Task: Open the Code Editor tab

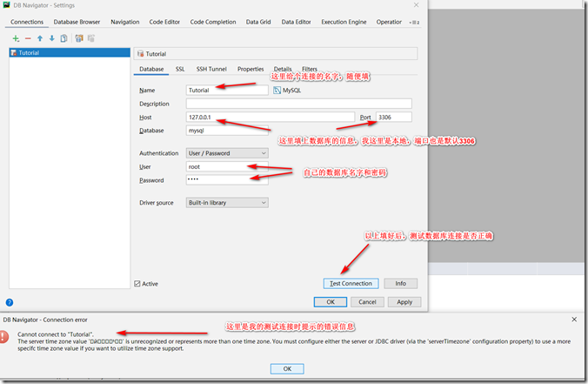Action: pos(164,22)
